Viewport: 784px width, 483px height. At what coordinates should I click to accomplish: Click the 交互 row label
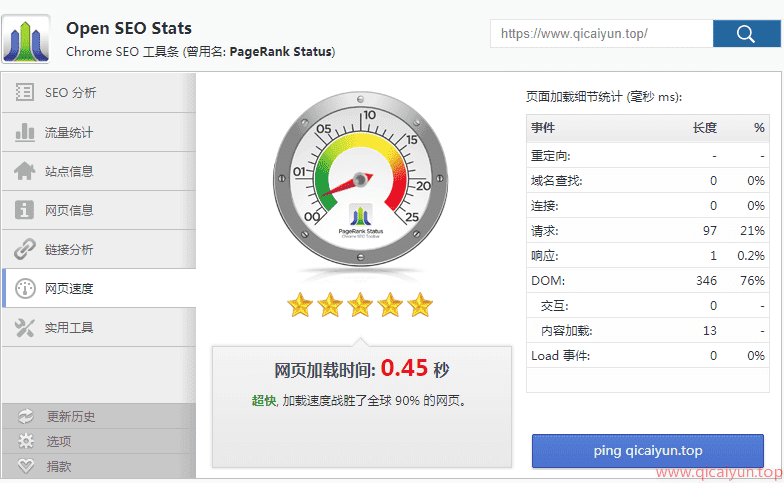(x=554, y=306)
